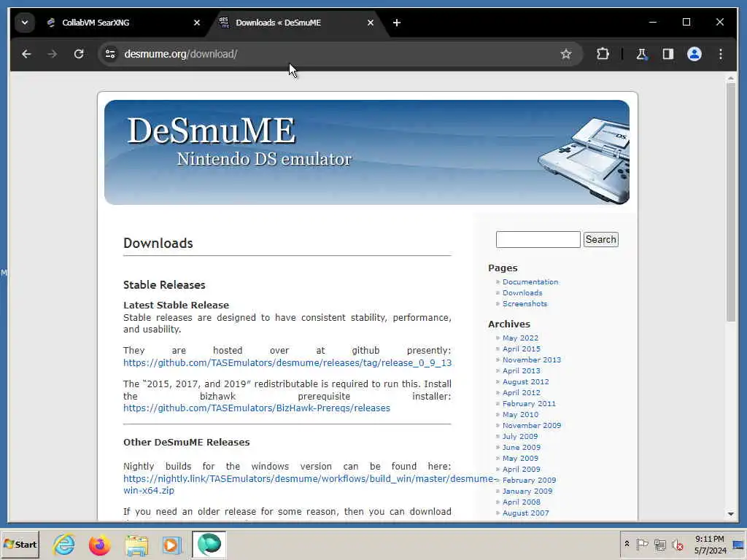Open the May 2009 archive

tap(520, 459)
